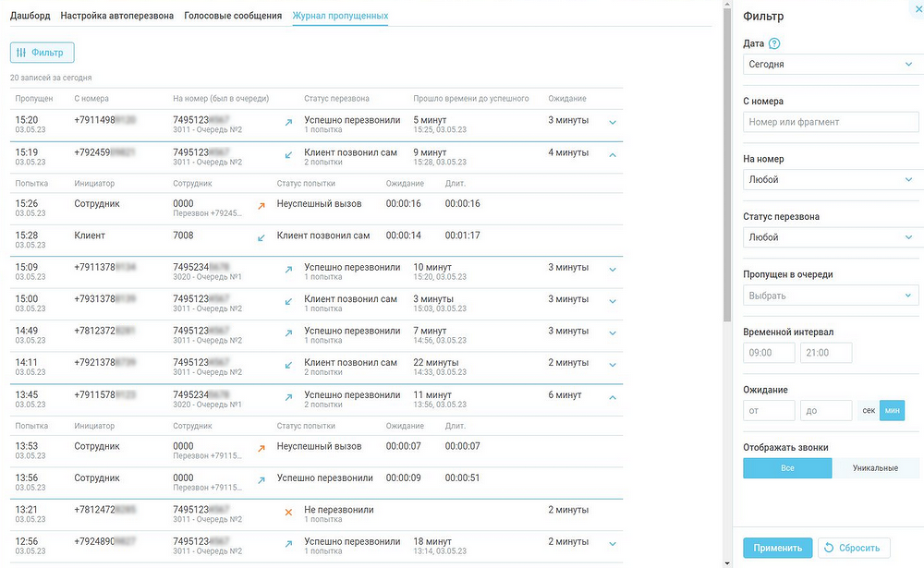
Task: Expand details of the 15:20 call row
Action: click(x=613, y=123)
